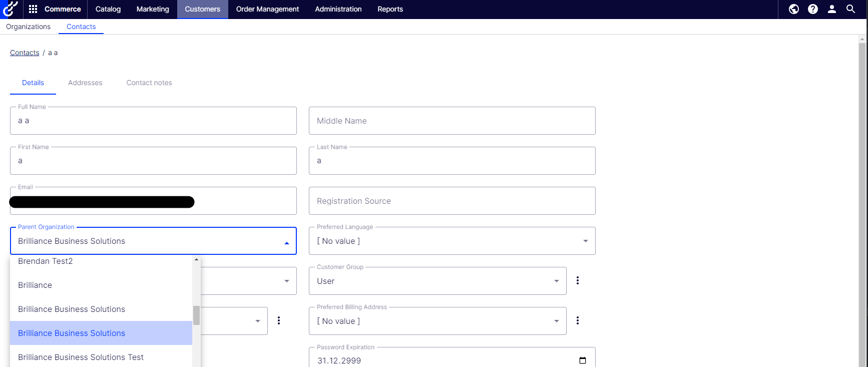Open the Order Management menu
Image resolution: width=868 pixels, height=367 pixels.
267,9
